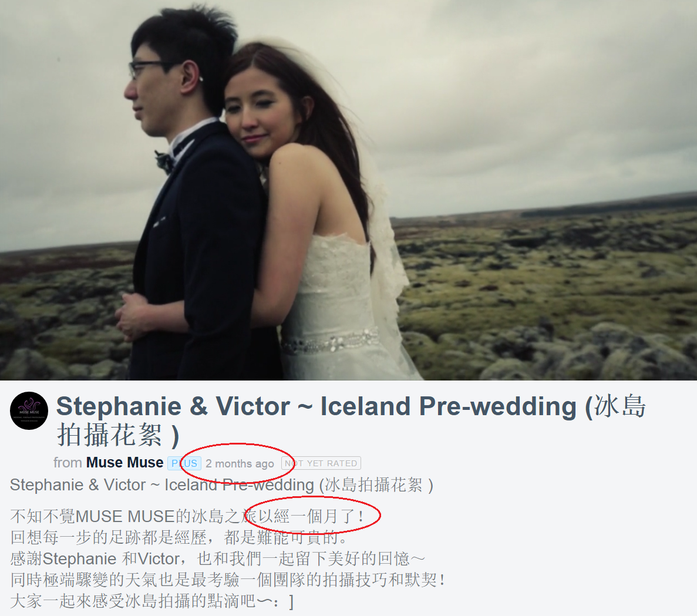Click the description heading below the uploader line

click(221, 485)
